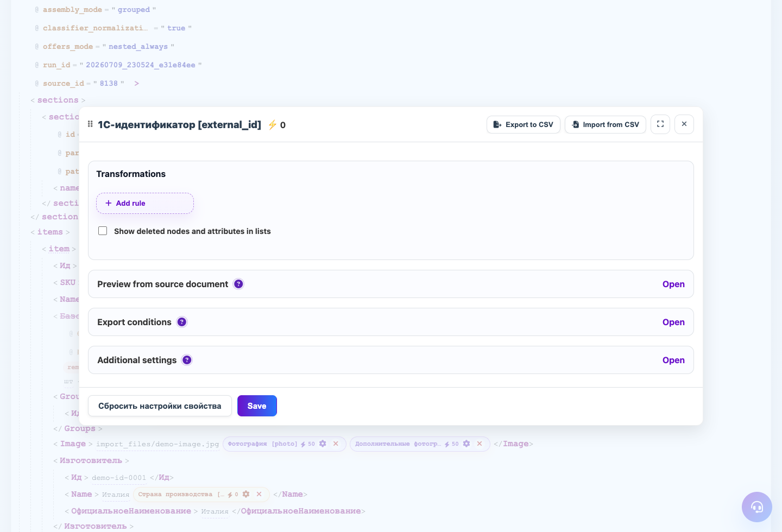The width and height of the screenshot is (782, 532).
Task: Expand dialog to fullscreen
Action: pyautogui.click(x=660, y=124)
